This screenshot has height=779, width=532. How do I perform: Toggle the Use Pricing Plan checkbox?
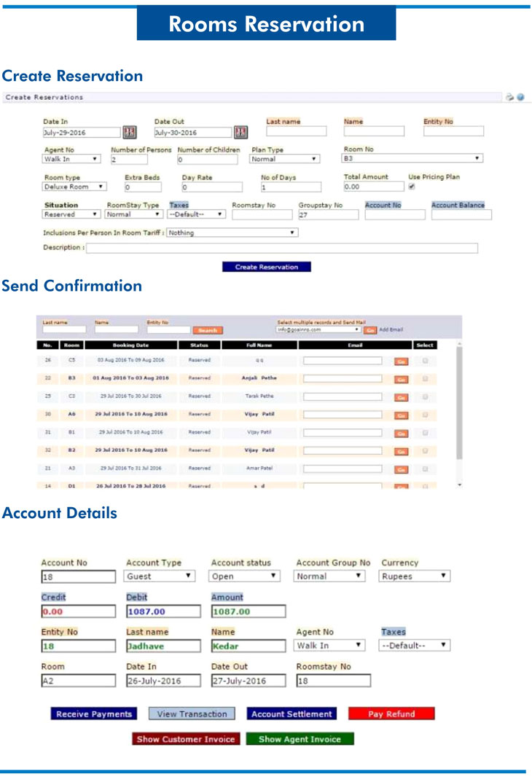tap(412, 187)
